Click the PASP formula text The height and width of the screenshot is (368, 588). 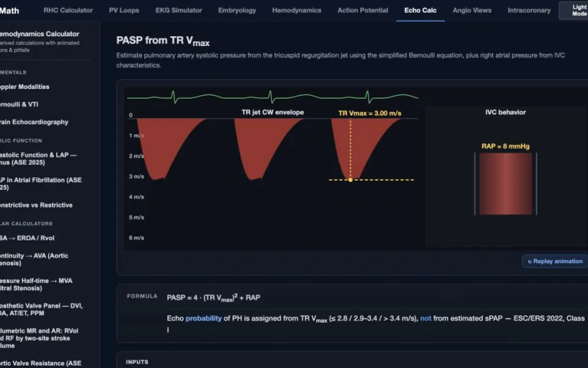click(213, 298)
